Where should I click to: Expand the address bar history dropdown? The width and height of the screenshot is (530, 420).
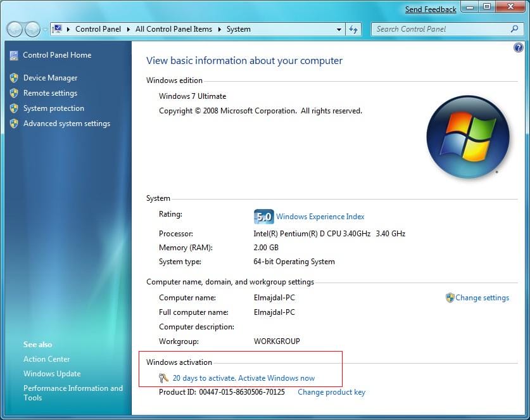point(339,29)
